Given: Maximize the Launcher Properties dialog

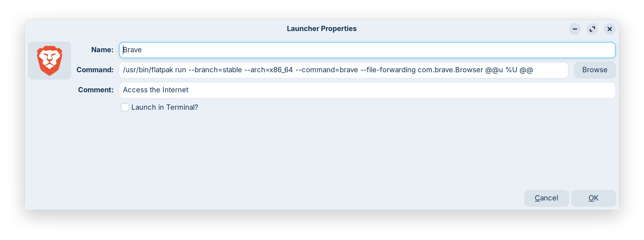Looking at the screenshot, I should click(592, 29).
